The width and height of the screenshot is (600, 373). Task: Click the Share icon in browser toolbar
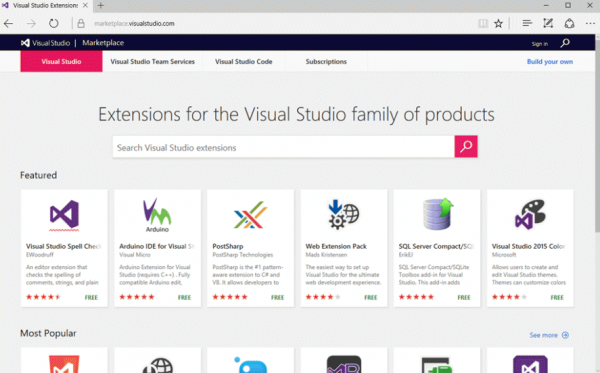569,24
